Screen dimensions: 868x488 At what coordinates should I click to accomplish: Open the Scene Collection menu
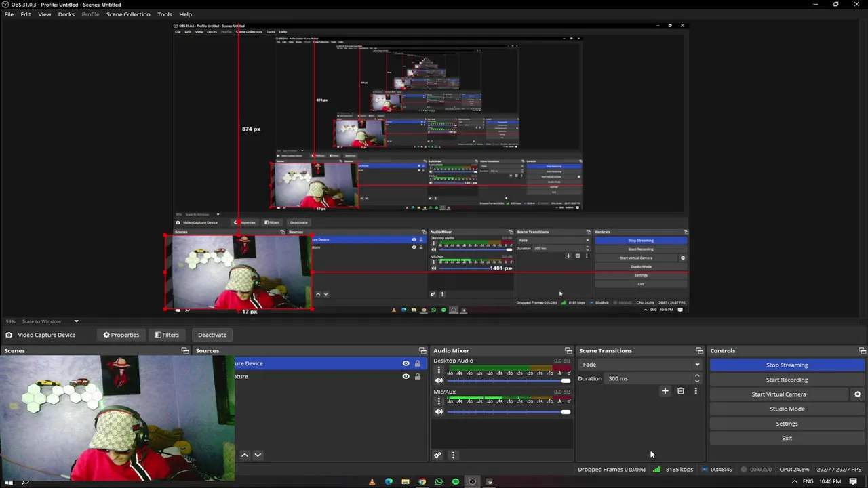128,14
